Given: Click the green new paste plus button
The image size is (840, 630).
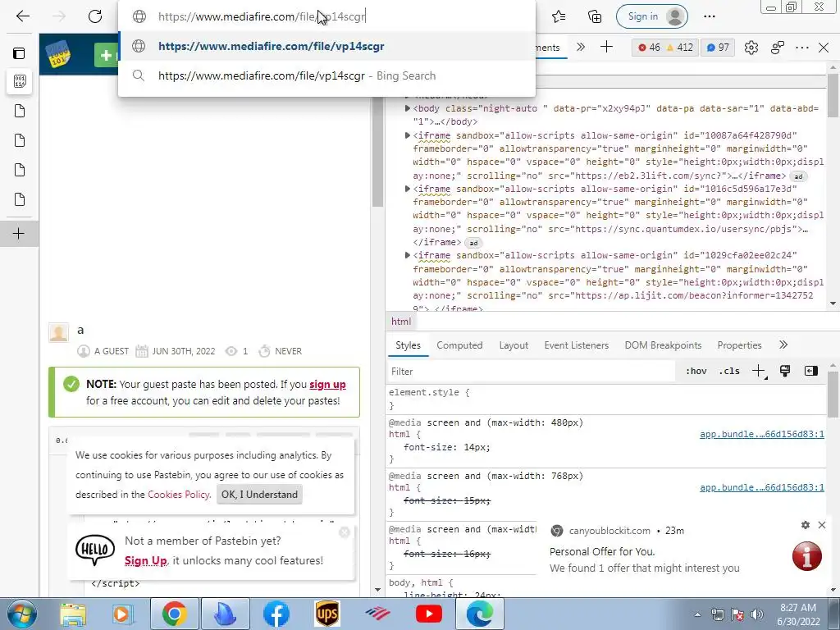Looking at the screenshot, I should click(106, 55).
